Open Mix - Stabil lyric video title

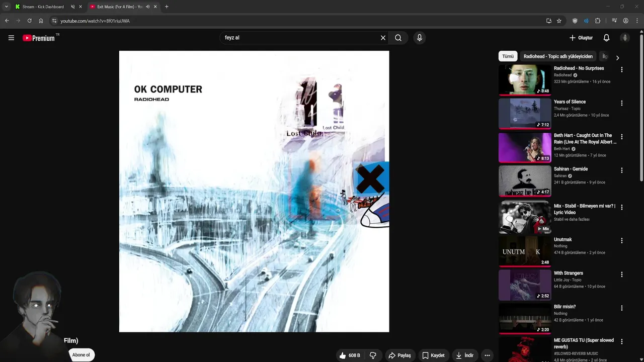click(x=585, y=209)
